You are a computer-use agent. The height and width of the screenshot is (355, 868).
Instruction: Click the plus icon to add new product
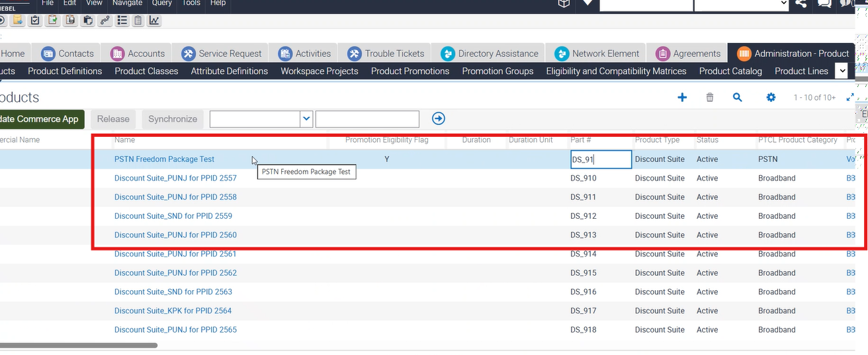tap(682, 97)
